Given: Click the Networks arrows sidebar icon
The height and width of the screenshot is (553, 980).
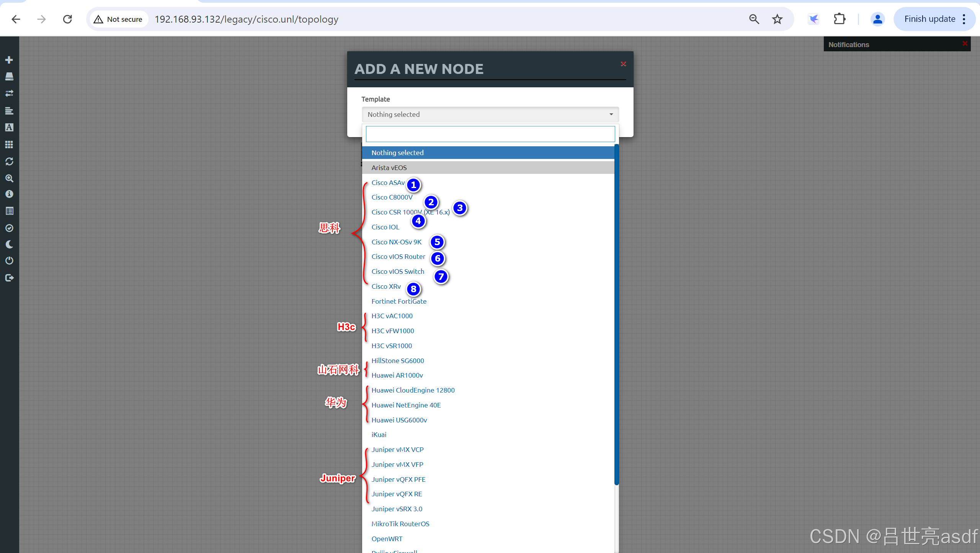Looking at the screenshot, I should (x=9, y=93).
